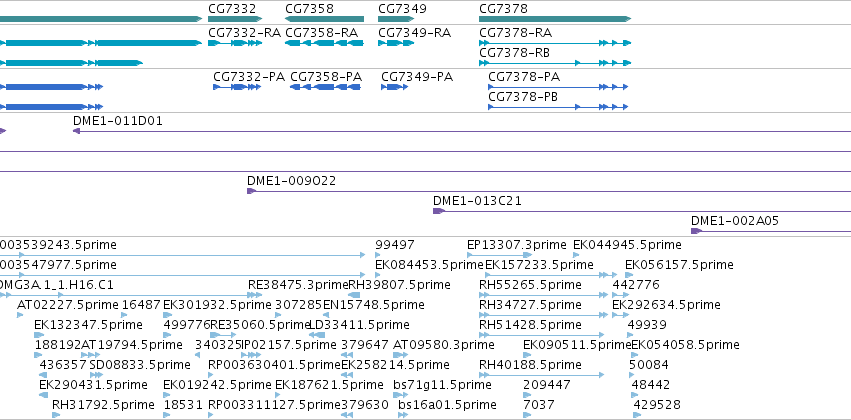Click the CG7378-PA protein label
851x420 pixels.
pos(524,77)
